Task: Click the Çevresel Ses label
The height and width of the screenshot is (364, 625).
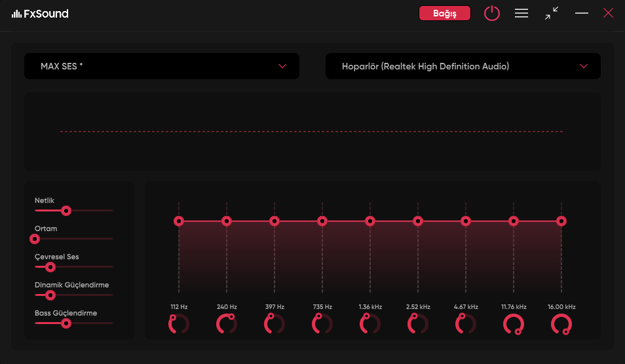Action: pos(56,257)
